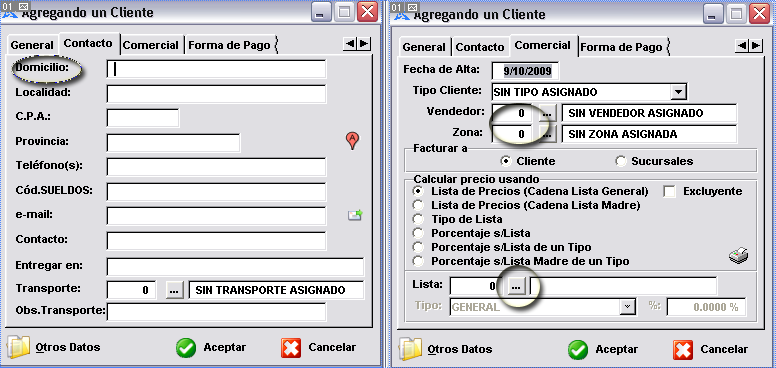The image size is (776, 368).
Task: Select Tipo de Lista radio option
Action: (419, 219)
